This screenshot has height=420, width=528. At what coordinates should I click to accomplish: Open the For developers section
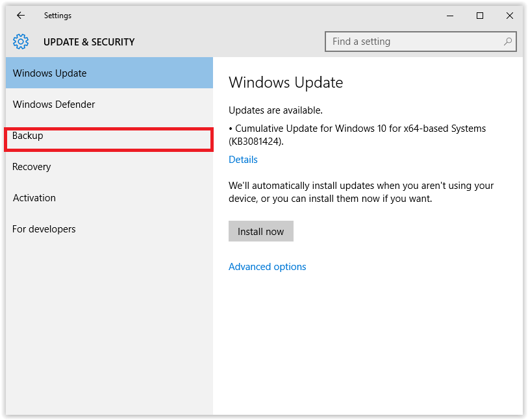[x=110, y=229]
